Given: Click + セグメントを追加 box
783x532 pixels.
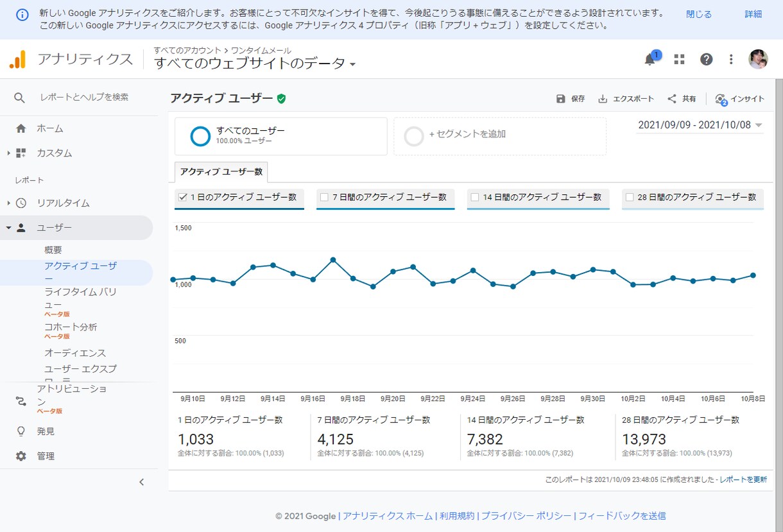Looking at the screenshot, I should (500, 136).
